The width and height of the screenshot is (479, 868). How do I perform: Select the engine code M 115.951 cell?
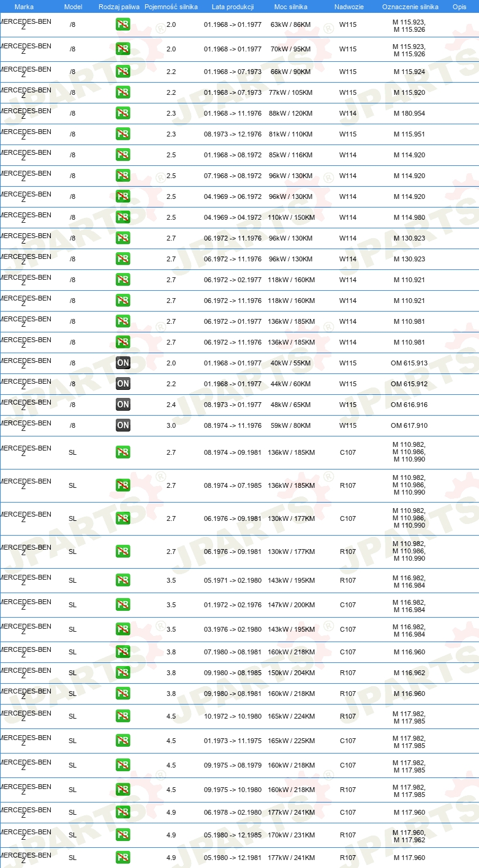(x=409, y=135)
